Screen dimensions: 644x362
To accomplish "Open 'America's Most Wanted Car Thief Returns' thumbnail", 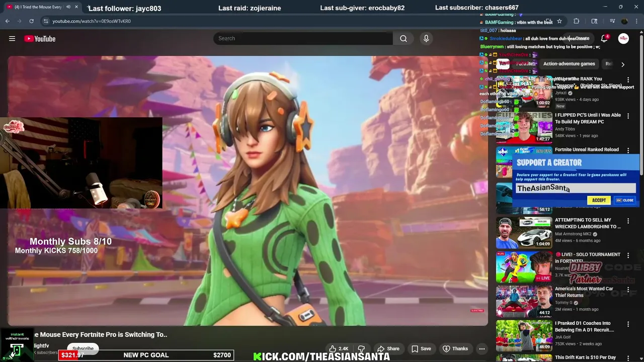I will (524, 301).
